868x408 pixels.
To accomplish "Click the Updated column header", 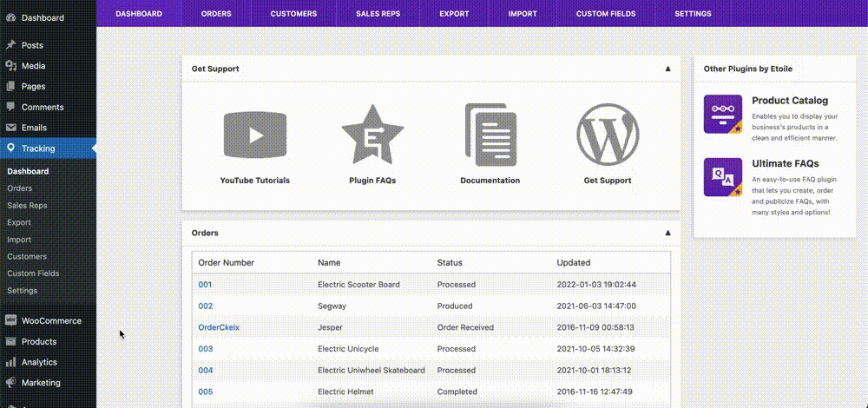I will click(574, 263).
